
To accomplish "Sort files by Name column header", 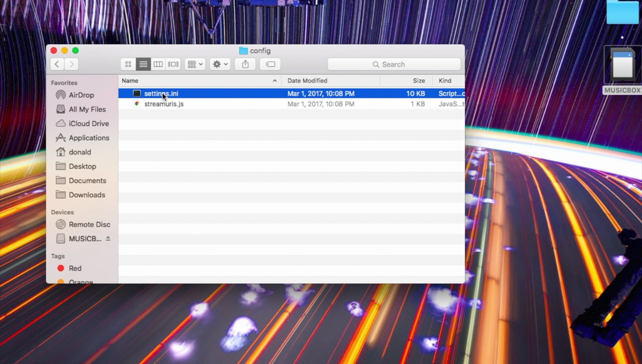I will pyautogui.click(x=130, y=81).
